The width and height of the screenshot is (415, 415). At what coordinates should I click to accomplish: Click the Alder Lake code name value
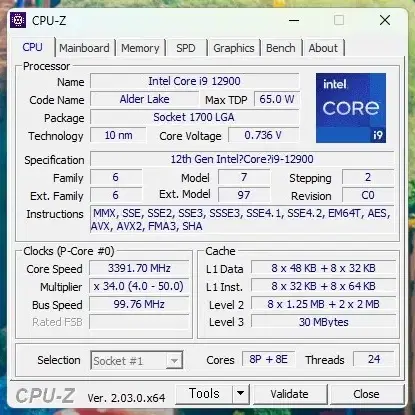point(145,99)
